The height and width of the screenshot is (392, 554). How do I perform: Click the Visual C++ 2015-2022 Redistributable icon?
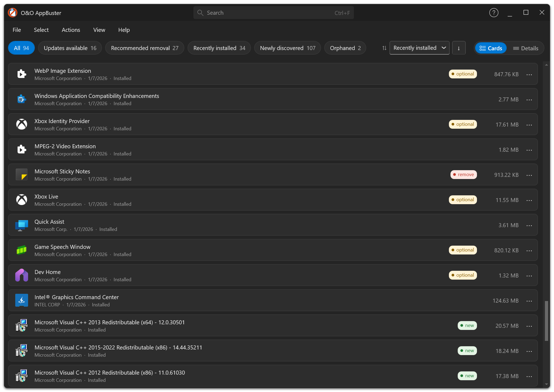[x=22, y=351]
